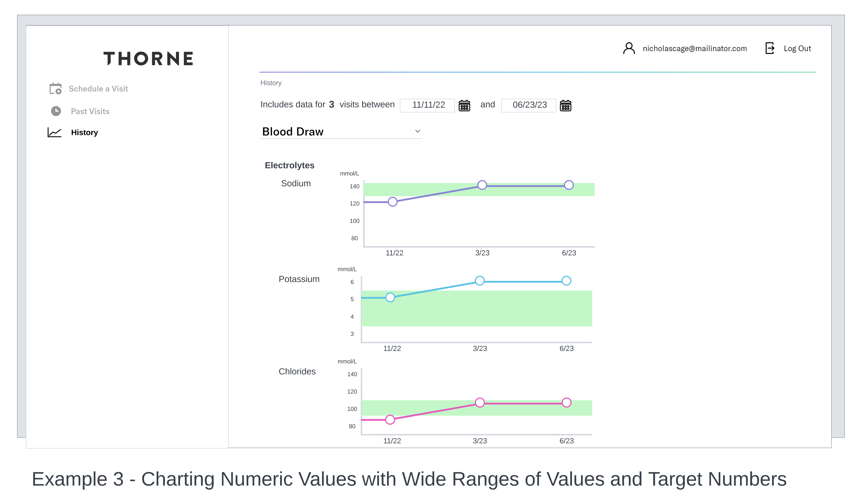This screenshot has height=504, width=862.
Task: Click the Log Out link
Action: pos(797,49)
